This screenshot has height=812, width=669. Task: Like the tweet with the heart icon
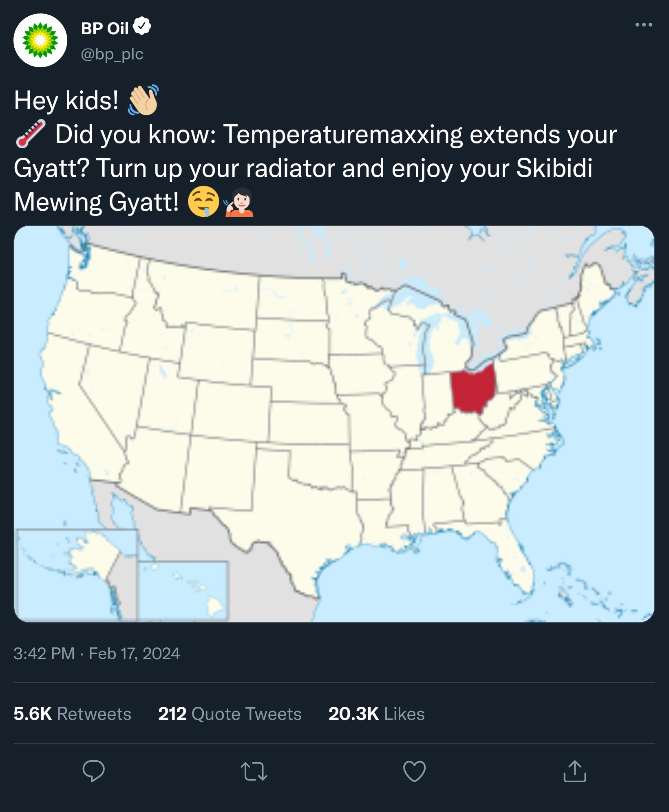pyautogui.click(x=414, y=771)
